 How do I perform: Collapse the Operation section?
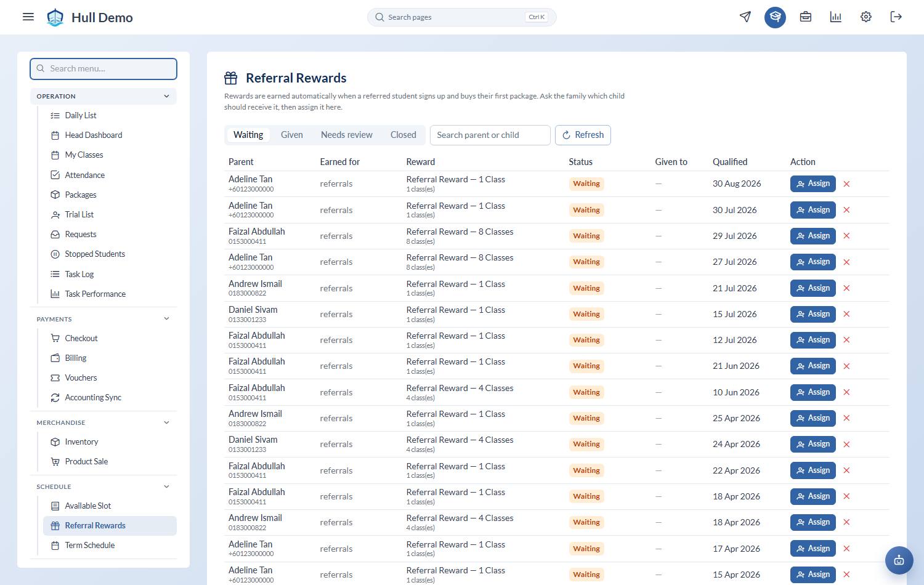click(103, 96)
